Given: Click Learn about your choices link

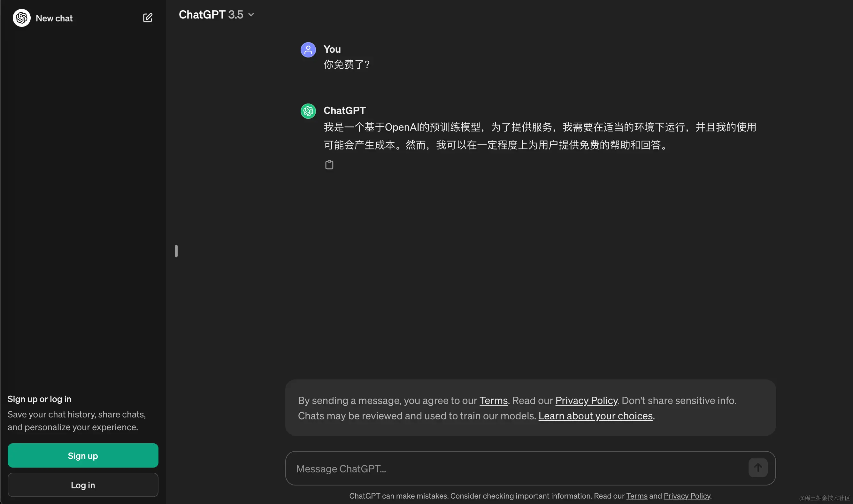Looking at the screenshot, I should tap(595, 416).
